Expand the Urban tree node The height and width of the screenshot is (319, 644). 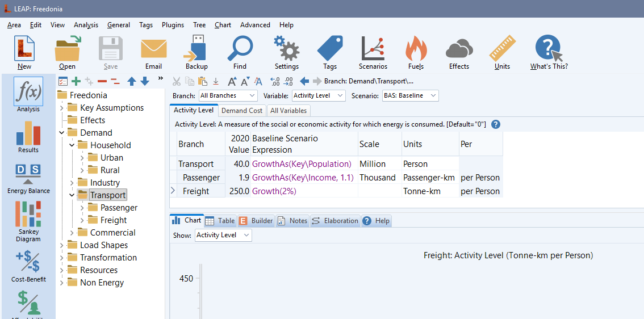pos(82,158)
